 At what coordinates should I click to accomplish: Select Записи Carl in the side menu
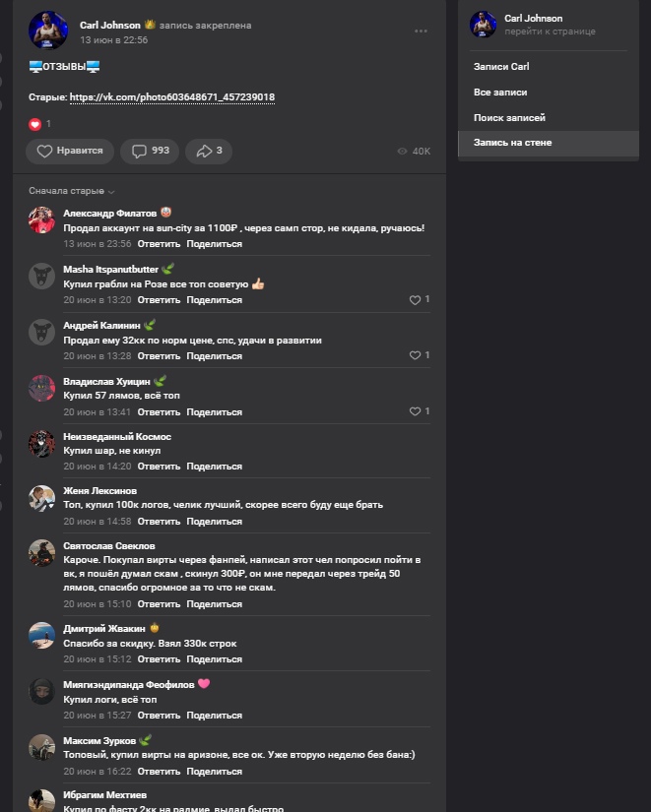501,67
